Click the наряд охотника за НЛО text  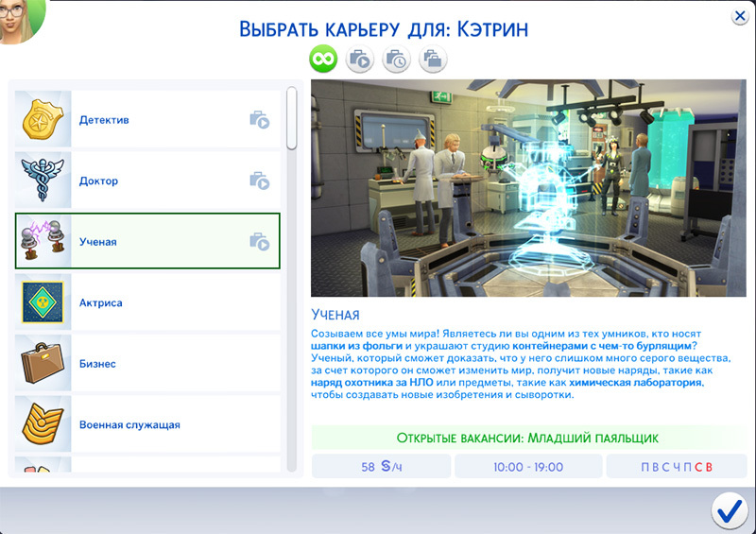click(x=371, y=383)
